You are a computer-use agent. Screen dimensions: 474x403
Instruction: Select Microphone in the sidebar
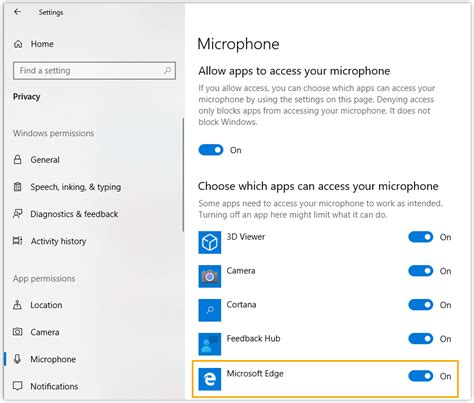coord(53,359)
